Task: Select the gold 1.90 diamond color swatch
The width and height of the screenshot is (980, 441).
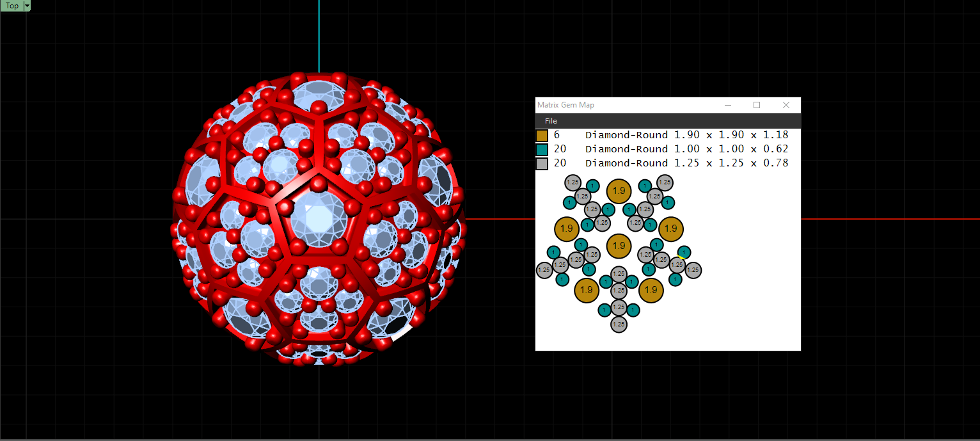Action: coord(542,136)
